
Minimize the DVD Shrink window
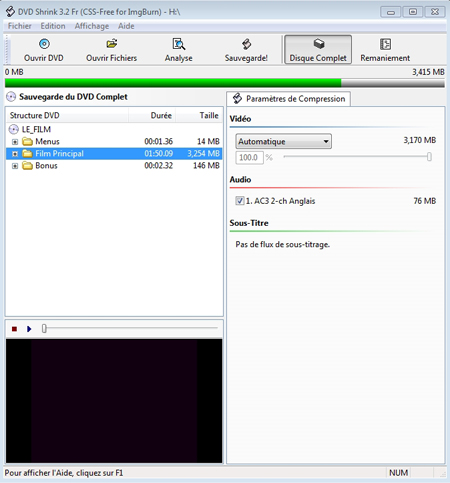coord(391,12)
